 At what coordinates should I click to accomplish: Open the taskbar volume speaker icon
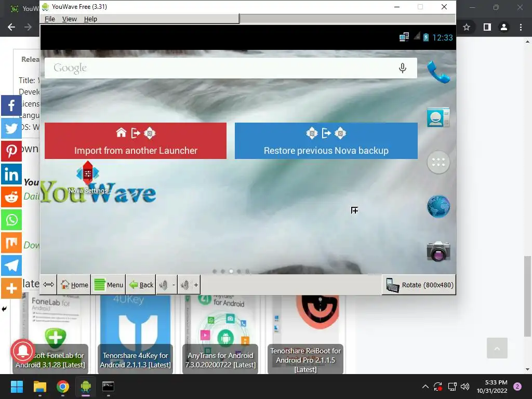[x=465, y=387]
